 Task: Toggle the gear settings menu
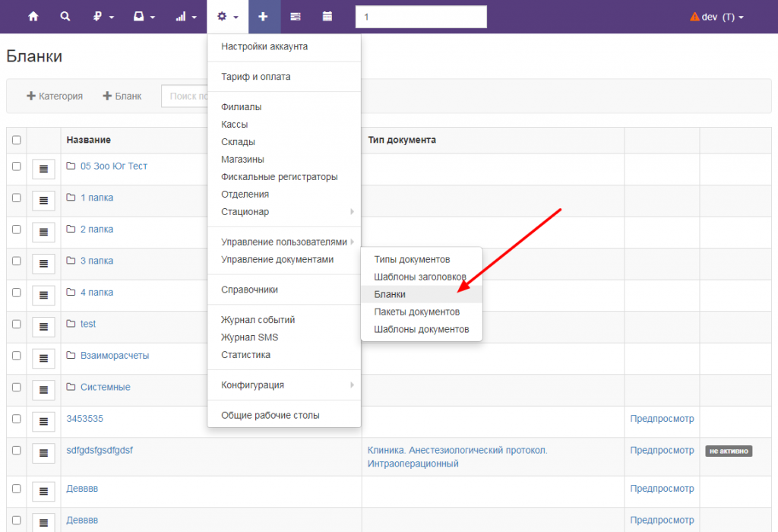227,17
